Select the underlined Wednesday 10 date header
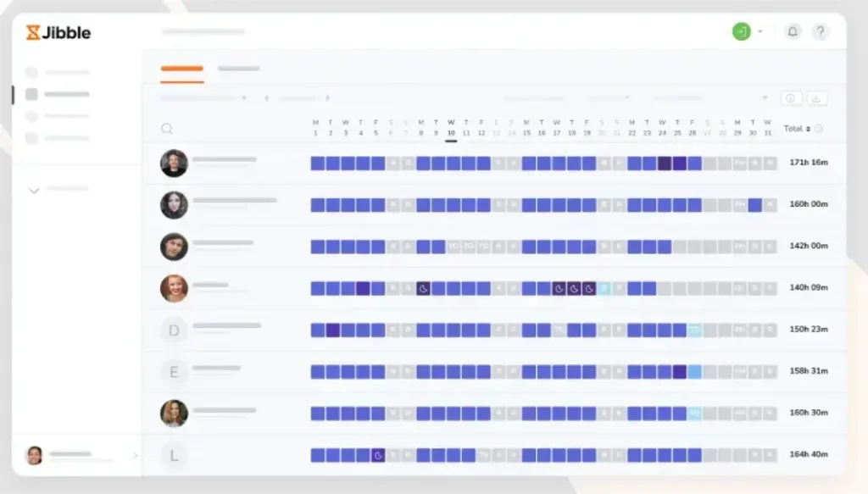 [451, 129]
